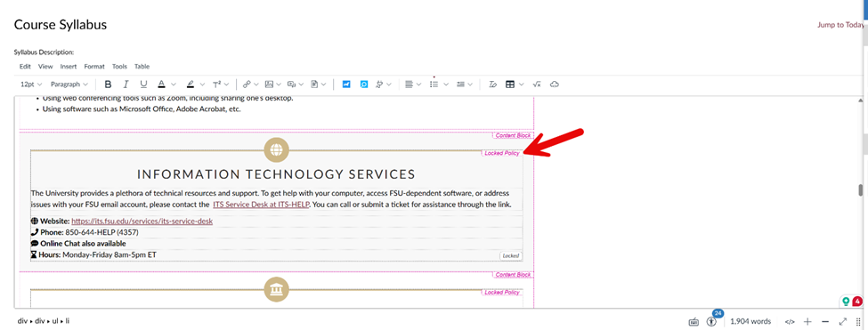Open the ITS Service Desk at ITS-HELP link
Viewport: 868px width, 330px height.
(261, 205)
